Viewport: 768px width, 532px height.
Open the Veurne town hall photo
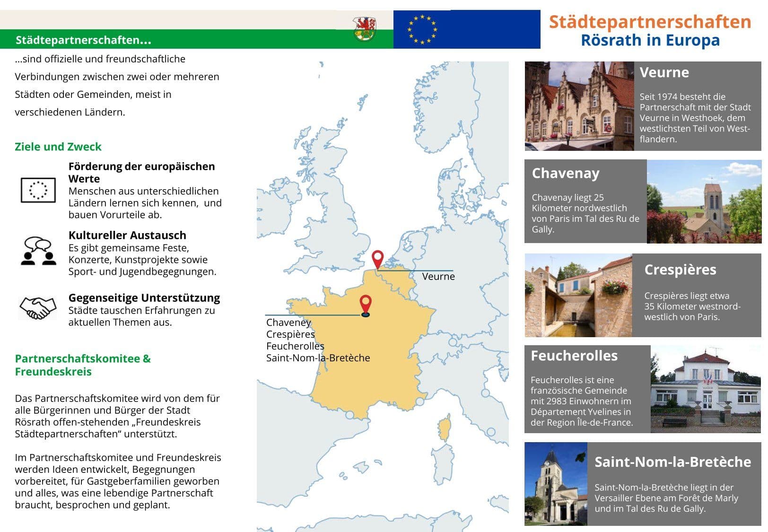pos(579,106)
